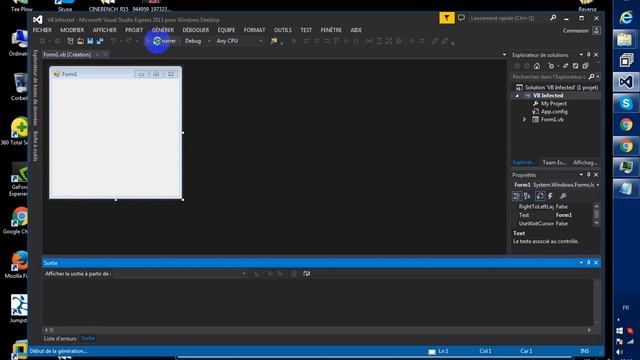Open the OUTILS menu
This screenshot has width=640, height=360.
click(283, 30)
